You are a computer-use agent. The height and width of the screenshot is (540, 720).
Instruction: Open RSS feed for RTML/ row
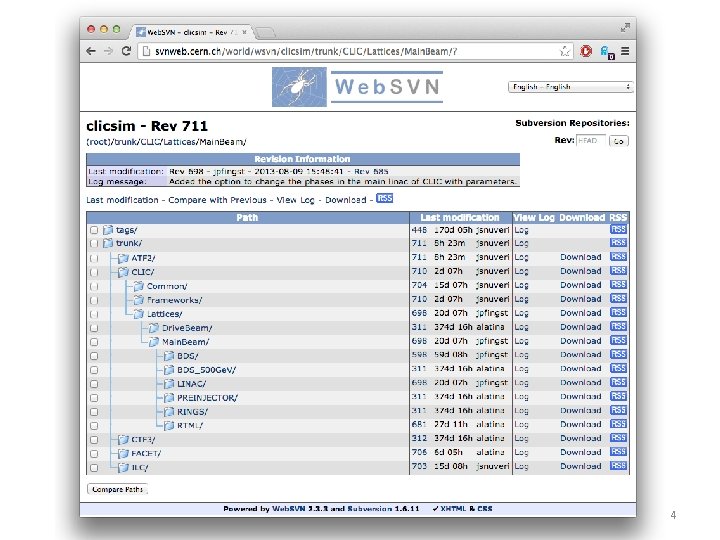(x=618, y=424)
